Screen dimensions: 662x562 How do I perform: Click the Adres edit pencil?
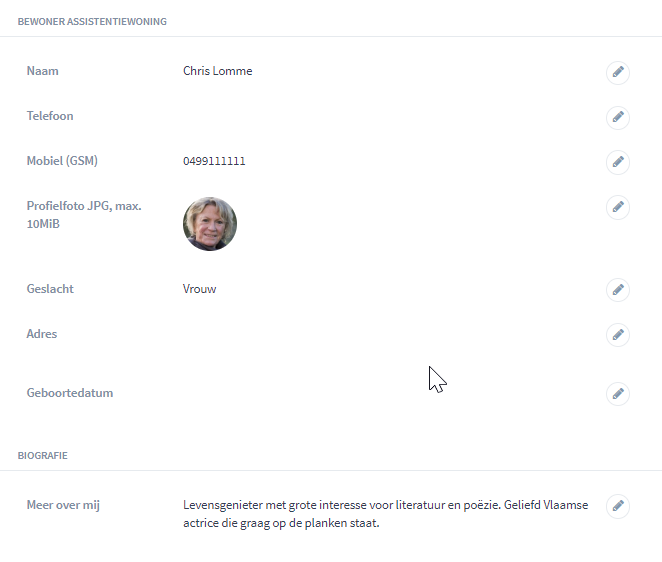click(x=618, y=335)
